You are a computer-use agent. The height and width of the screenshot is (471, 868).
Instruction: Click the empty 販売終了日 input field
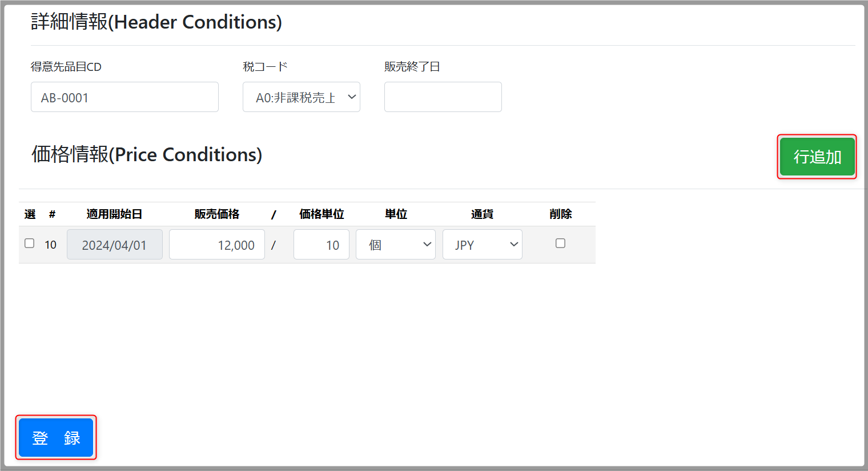pos(443,97)
